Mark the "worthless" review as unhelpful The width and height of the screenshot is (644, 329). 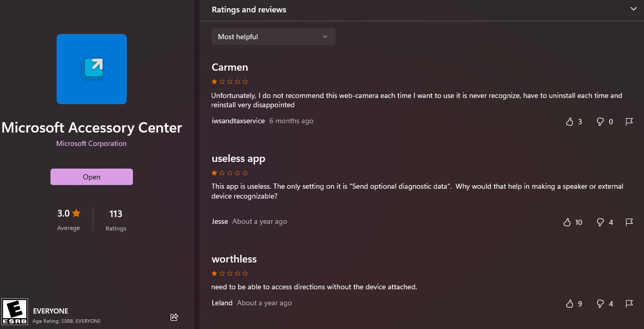click(600, 304)
